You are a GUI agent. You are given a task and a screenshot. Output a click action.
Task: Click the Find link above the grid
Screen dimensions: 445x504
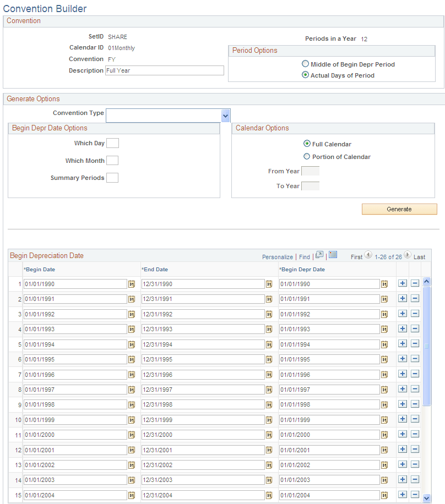(304, 255)
